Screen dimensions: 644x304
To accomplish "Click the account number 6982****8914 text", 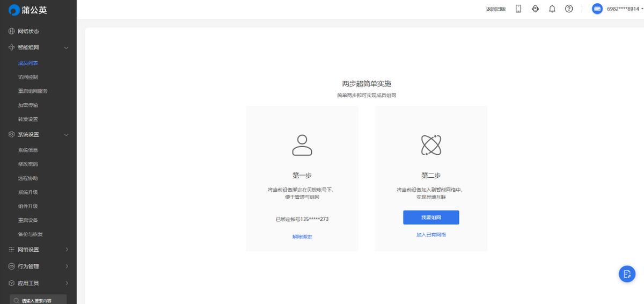I will 623,9.
